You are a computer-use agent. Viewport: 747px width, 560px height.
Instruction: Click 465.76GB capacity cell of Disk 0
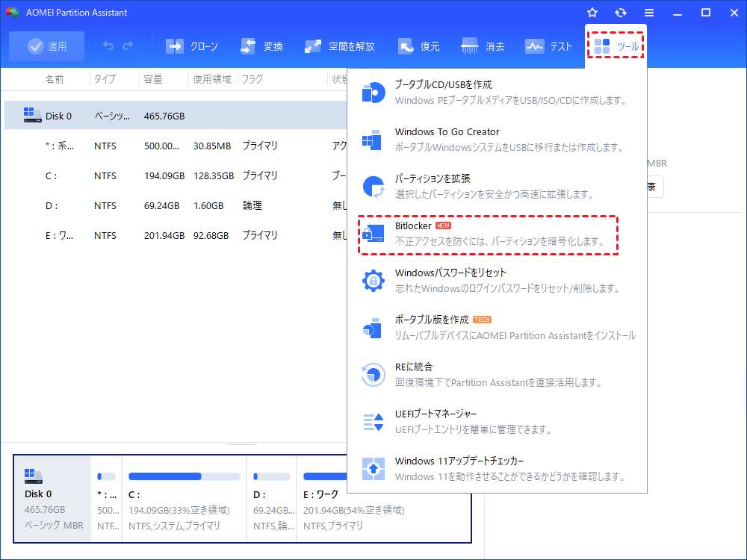164,116
